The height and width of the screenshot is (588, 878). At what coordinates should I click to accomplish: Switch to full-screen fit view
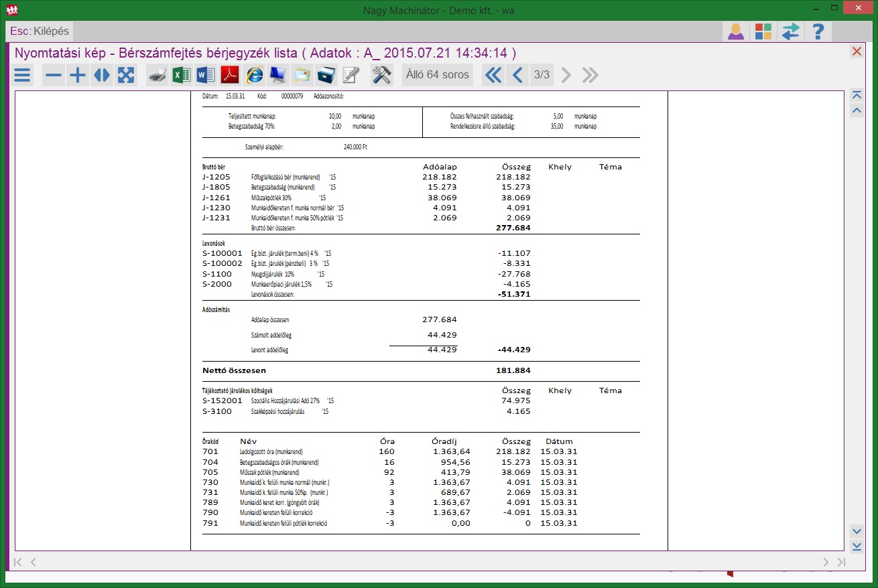click(126, 75)
